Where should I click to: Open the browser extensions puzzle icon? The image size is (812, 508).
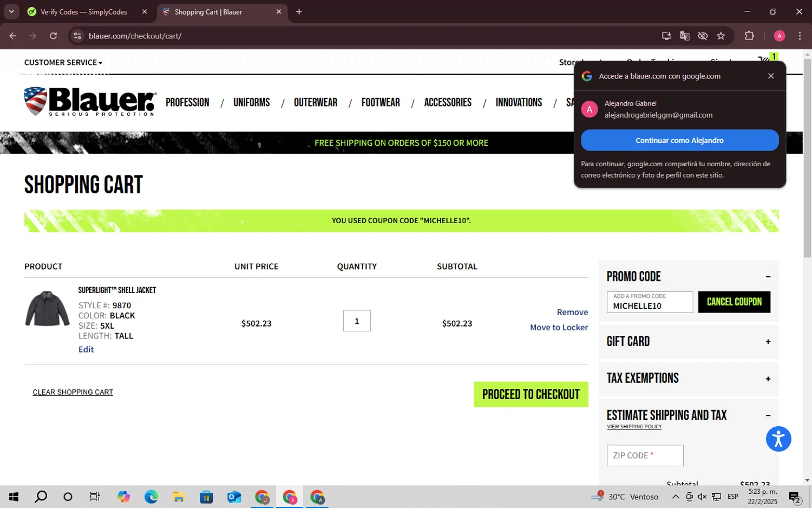point(749,36)
